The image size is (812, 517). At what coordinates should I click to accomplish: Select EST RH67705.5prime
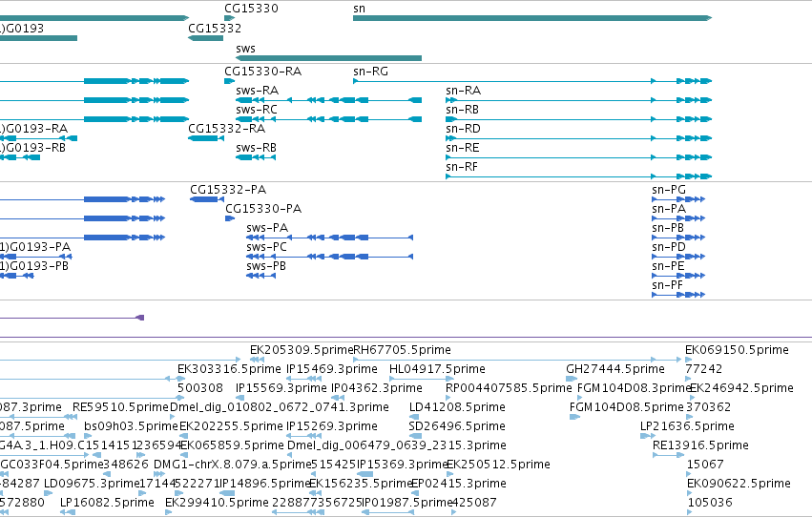pyautogui.click(x=517, y=360)
